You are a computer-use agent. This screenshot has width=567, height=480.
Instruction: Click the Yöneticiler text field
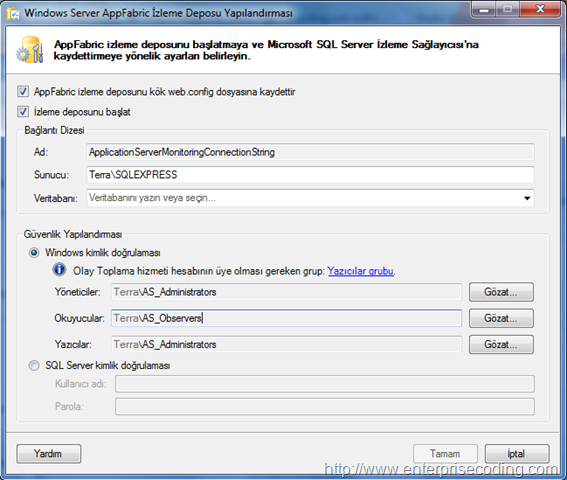click(286, 292)
